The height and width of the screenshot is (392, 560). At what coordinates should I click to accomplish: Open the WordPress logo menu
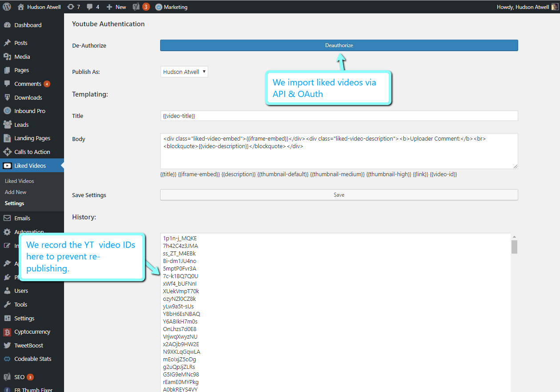(7, 7)
